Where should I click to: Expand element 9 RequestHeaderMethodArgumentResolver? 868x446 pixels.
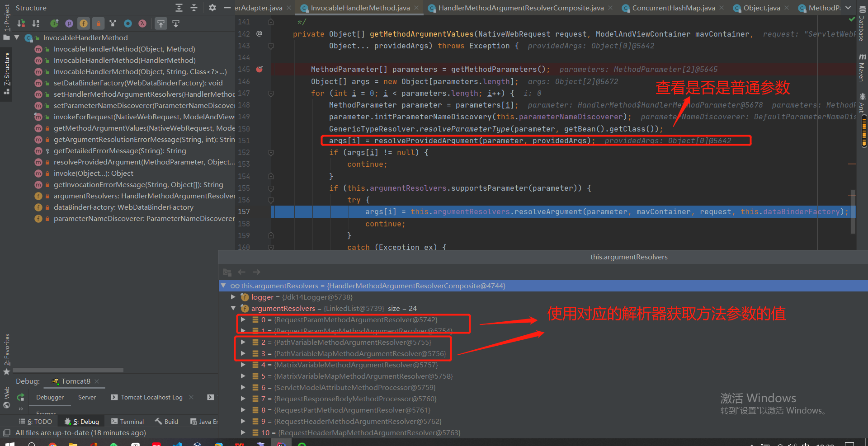(x=243, y=421)
